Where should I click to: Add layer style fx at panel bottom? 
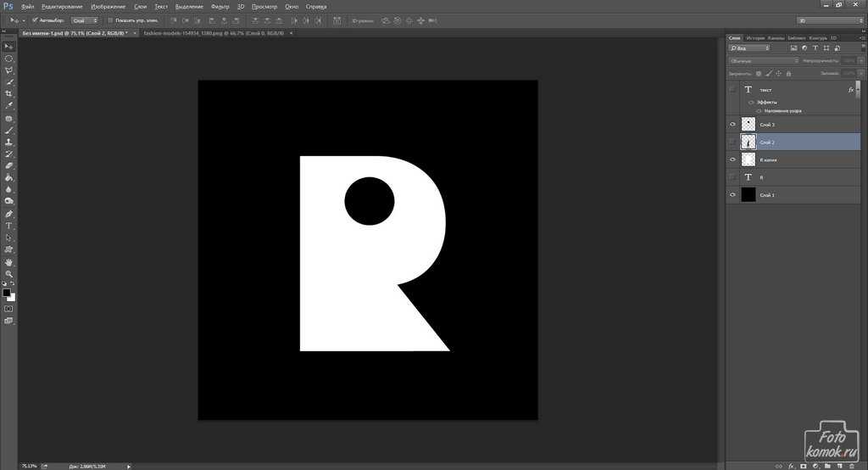pyautogui.click(x=791, y=466)
